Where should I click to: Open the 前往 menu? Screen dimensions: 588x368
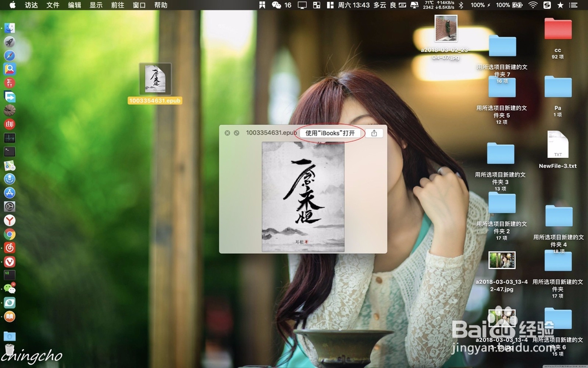(116, 5)
